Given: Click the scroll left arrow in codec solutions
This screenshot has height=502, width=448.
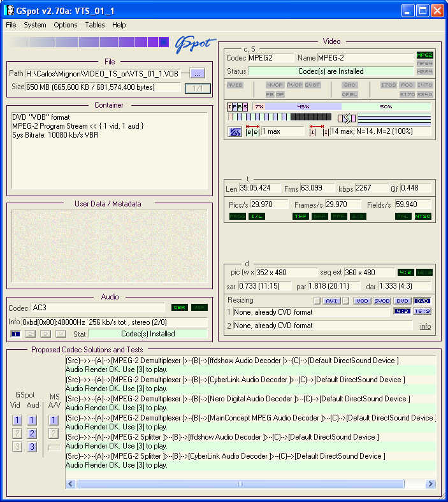Looking at the screenshot, I should [71, 484].
